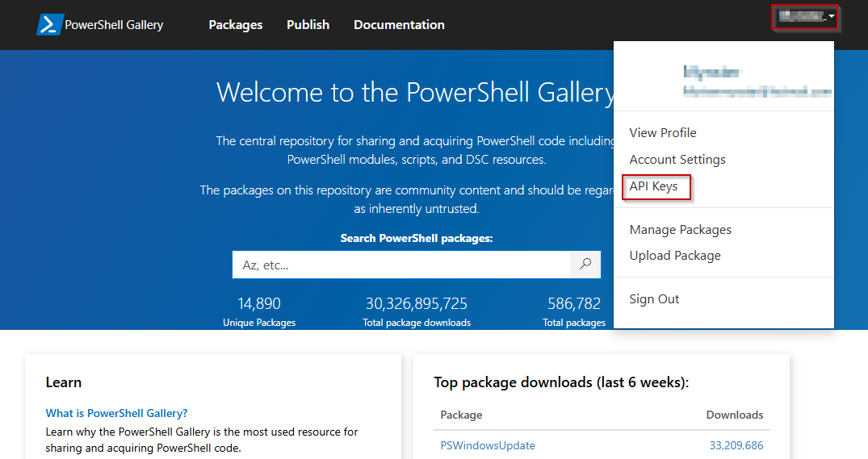This screenshot has width=868, height=459.
Task: Open the Documentation nav item
Action: [x=399, y=25]
